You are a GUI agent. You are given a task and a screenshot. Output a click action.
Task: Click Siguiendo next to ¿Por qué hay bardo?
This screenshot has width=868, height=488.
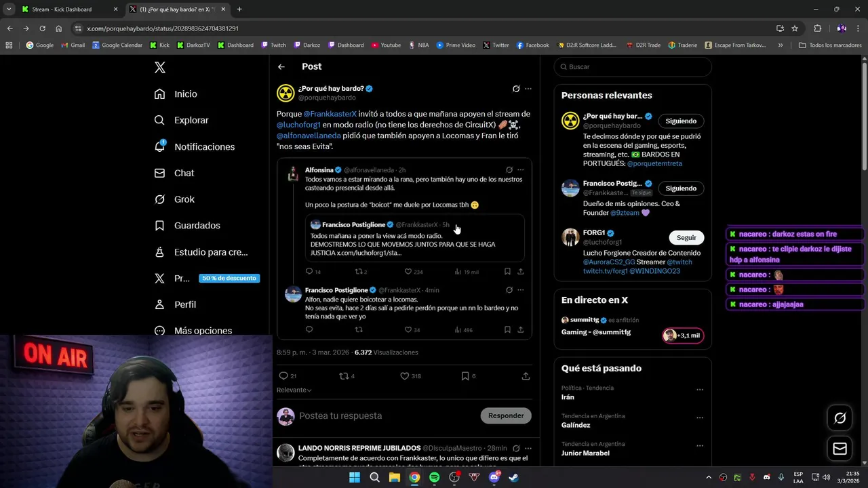tap(681, 121)
